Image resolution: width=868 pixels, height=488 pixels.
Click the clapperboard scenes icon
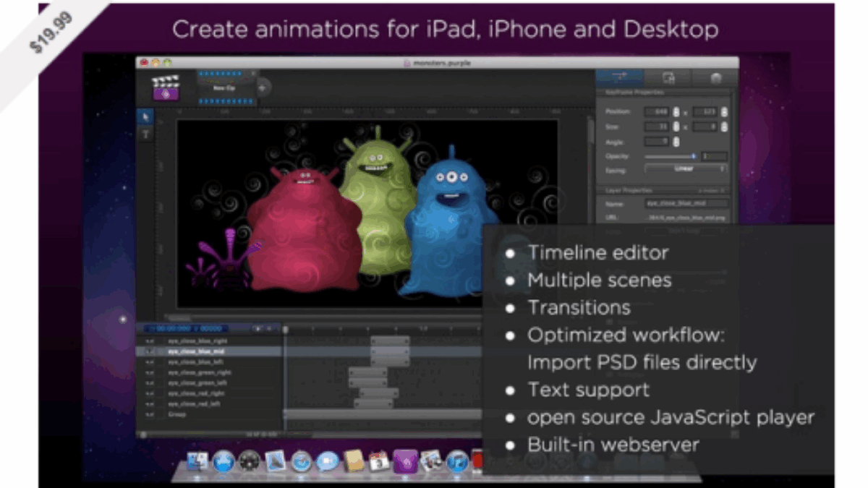tap(166, 87)
